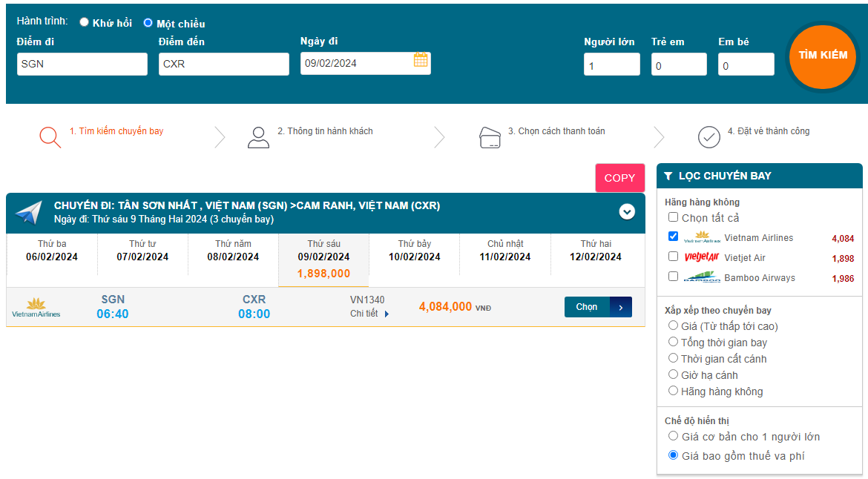Click the funnel filter icon

(668, 176)
